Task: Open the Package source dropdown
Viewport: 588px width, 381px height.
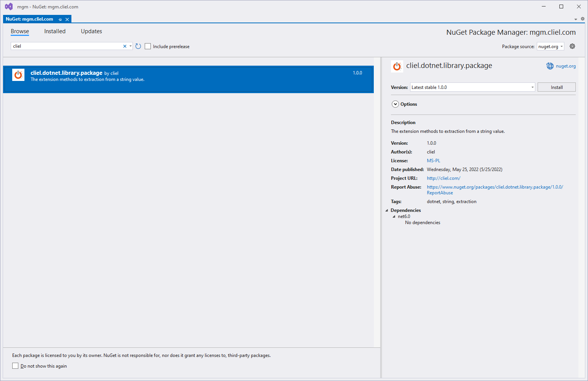Action: pos(551,47)
